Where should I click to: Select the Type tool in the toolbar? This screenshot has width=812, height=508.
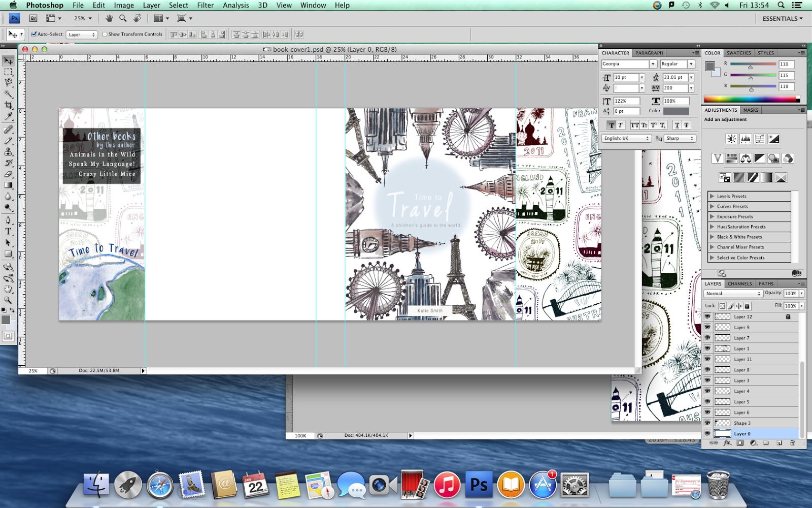tap(8, 231)
